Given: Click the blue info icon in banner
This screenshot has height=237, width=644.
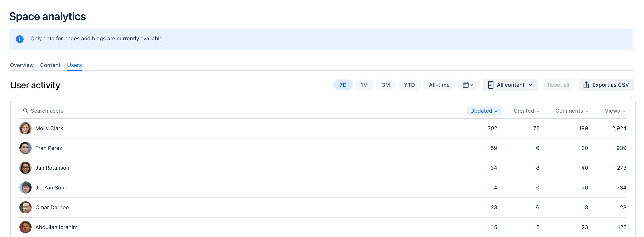Looking at the screenshot, I should click(x=20, y=39).
